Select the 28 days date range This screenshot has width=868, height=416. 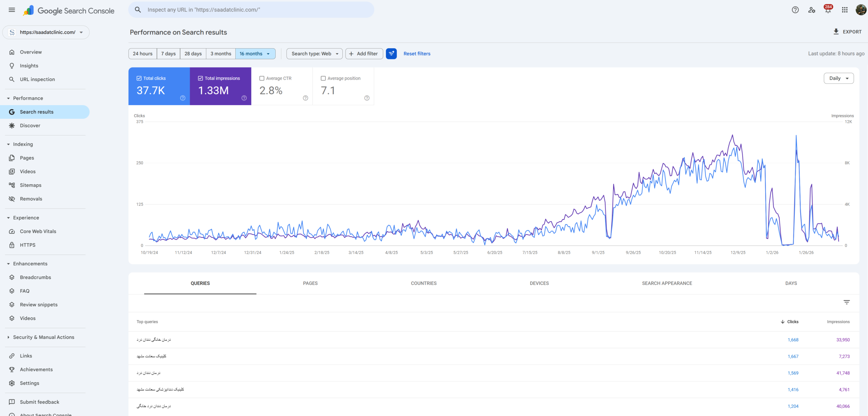click(193, 54)
